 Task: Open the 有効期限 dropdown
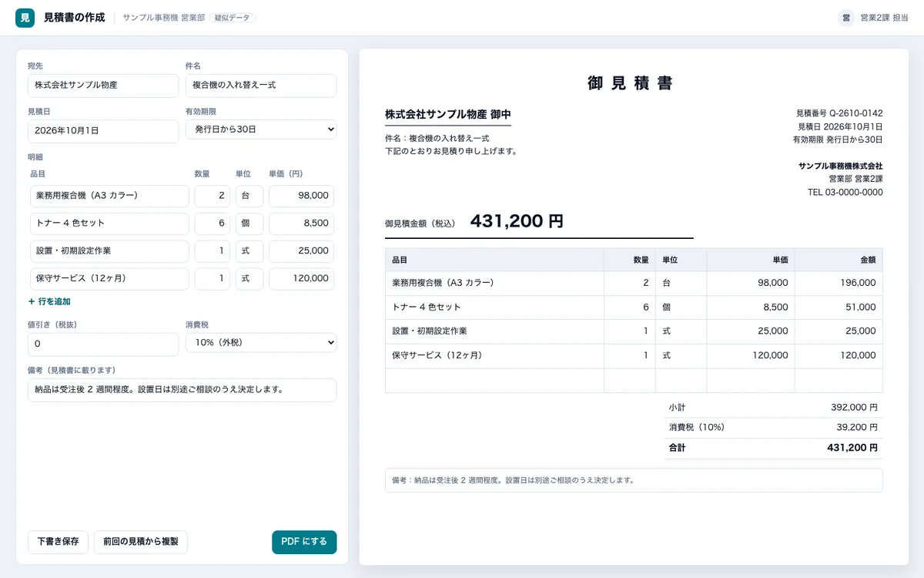coord(261,129)
